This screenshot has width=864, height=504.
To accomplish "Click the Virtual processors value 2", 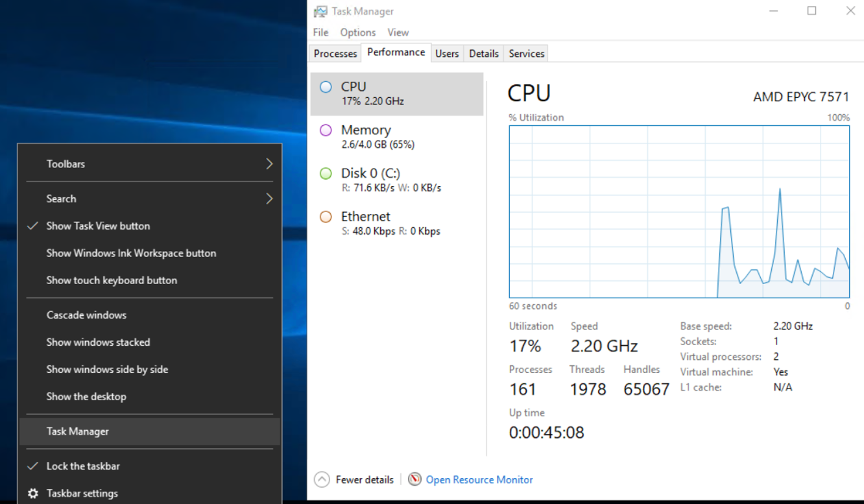I will (776, 357).
